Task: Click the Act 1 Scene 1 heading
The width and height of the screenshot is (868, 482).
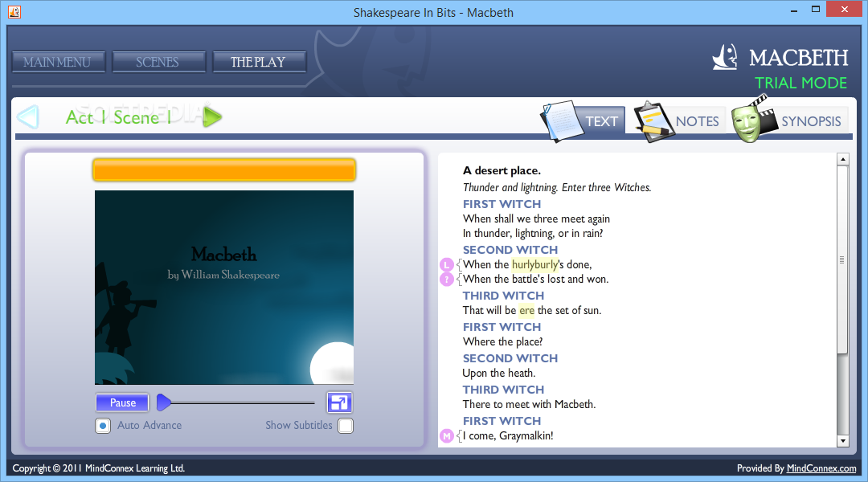Action: (118, 117)
